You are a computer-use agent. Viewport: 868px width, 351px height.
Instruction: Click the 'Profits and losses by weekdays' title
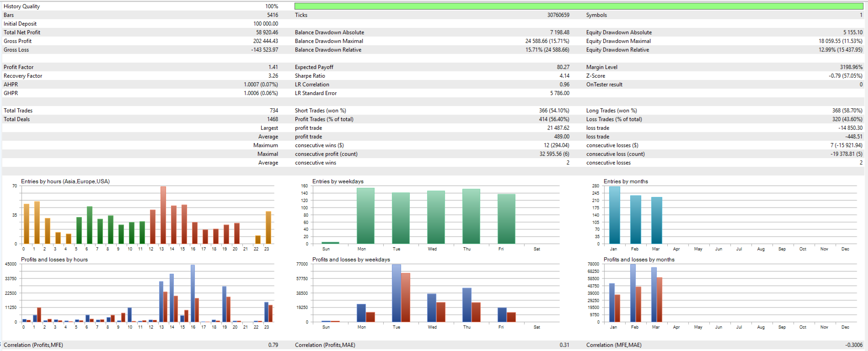351,260
